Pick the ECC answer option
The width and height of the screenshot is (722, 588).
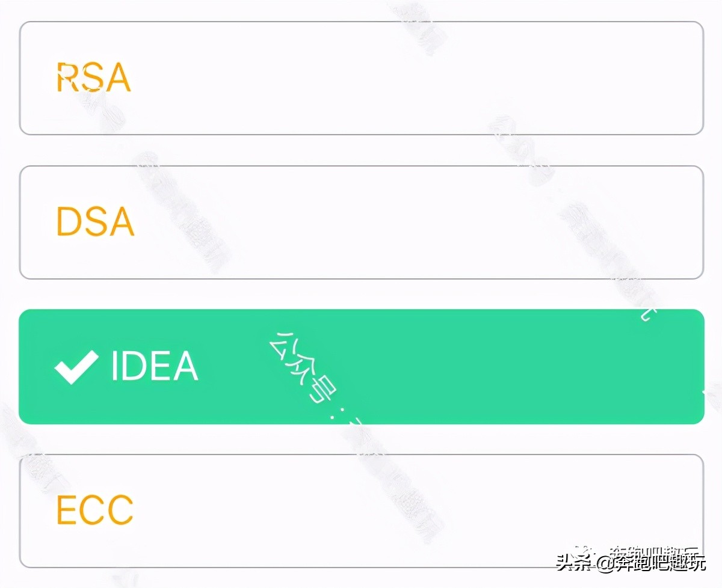(361, 511)
